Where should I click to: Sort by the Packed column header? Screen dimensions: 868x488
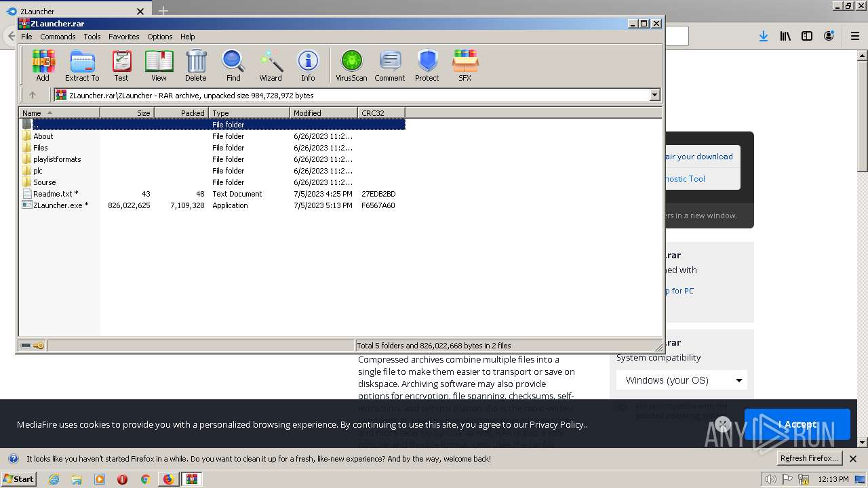click(182, 113)
